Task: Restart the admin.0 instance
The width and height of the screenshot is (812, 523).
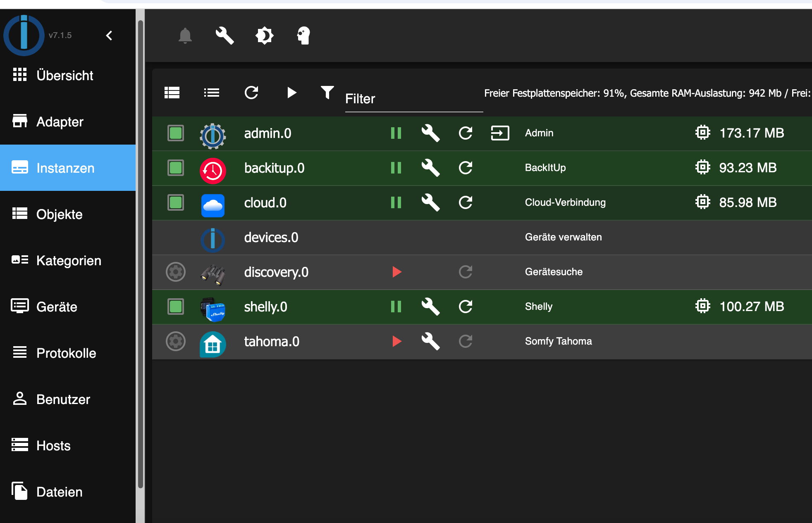Action: (465, 133)
